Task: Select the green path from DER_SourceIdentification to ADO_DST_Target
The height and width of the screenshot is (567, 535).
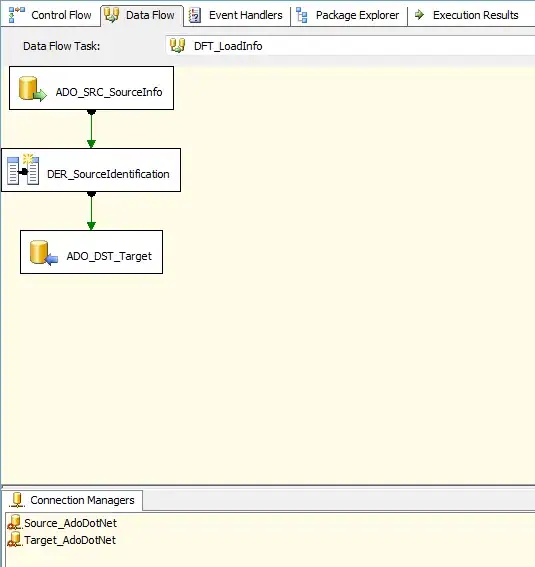Action: pyautogui.click(x=91, y=211)
